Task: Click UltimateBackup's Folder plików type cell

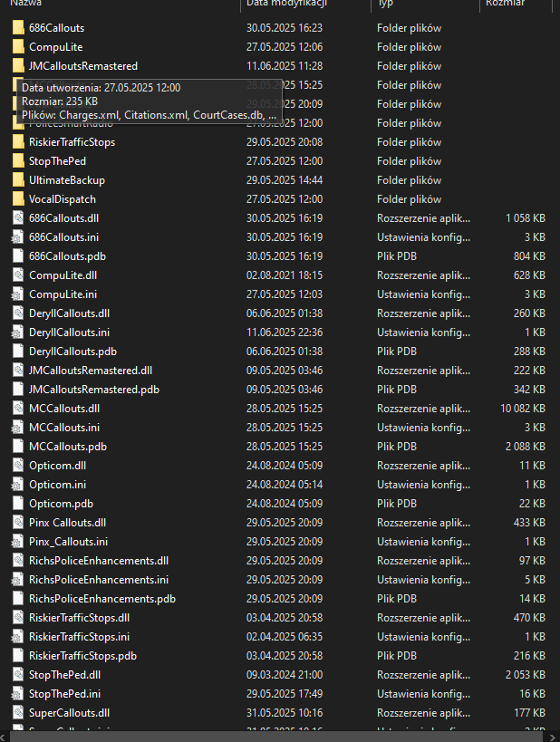Action: (x=409, y=180)
